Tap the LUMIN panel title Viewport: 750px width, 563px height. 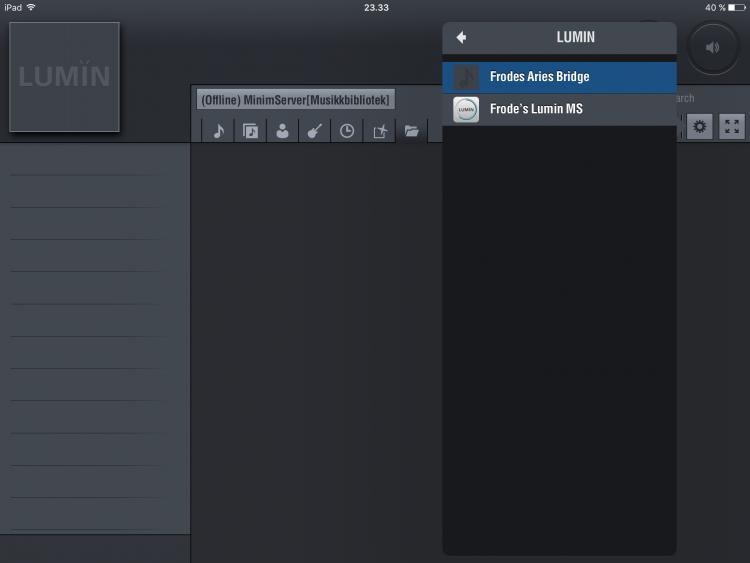click(x=575, y=37)
